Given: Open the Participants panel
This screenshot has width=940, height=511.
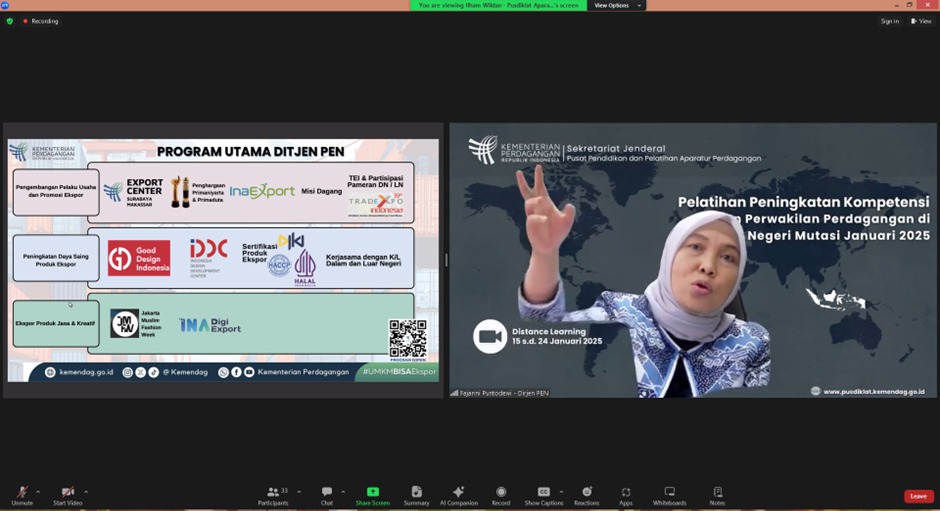Looking at the screenshot, I should click(273, 496).
